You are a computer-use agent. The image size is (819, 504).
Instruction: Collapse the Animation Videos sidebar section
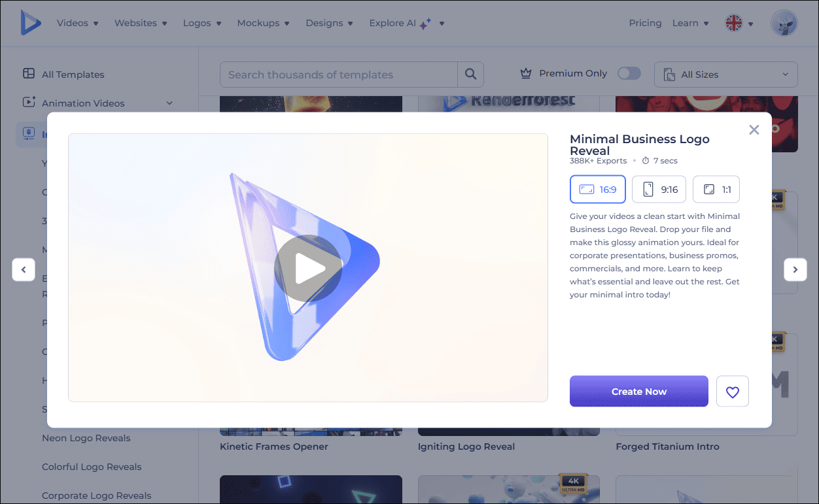click(x=169, y=103)
